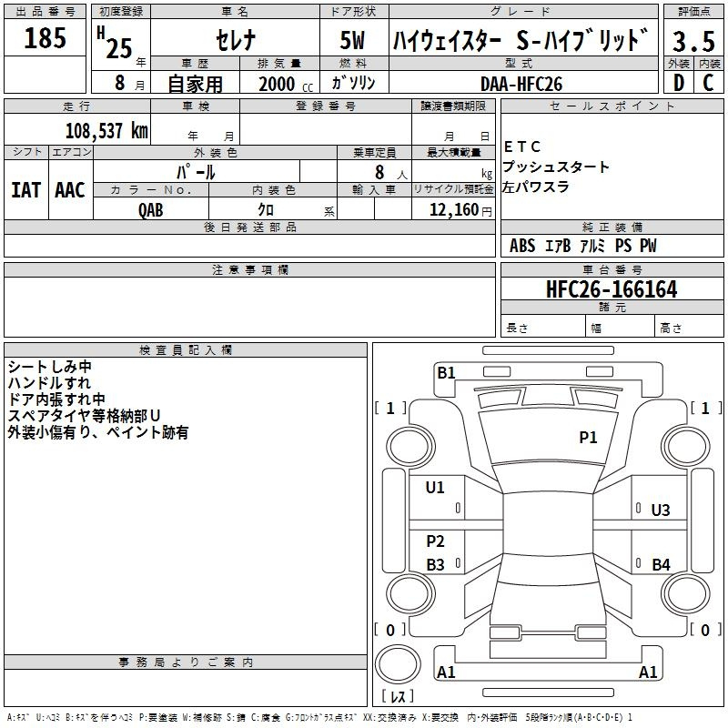Click sales point ETC

pyautogui.click(x=521, y=147)
